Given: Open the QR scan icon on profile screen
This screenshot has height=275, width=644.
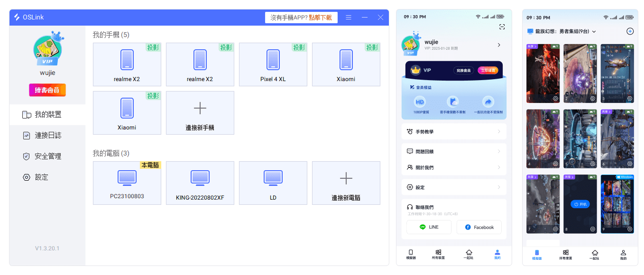Looking at the screenshot, I should tap(502, 27).
